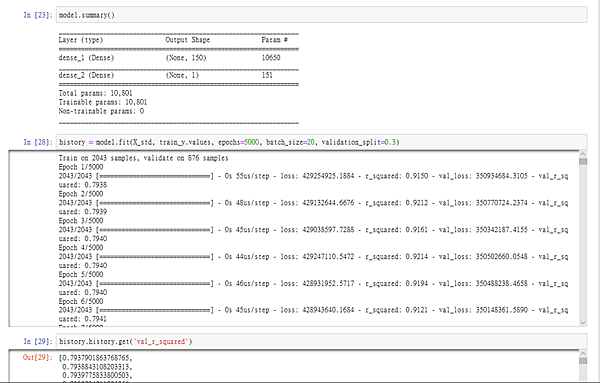This screenshot has width=600, height=383.
Task: Click the 'Epoch 2/5000' line
Action: point(81,194)
